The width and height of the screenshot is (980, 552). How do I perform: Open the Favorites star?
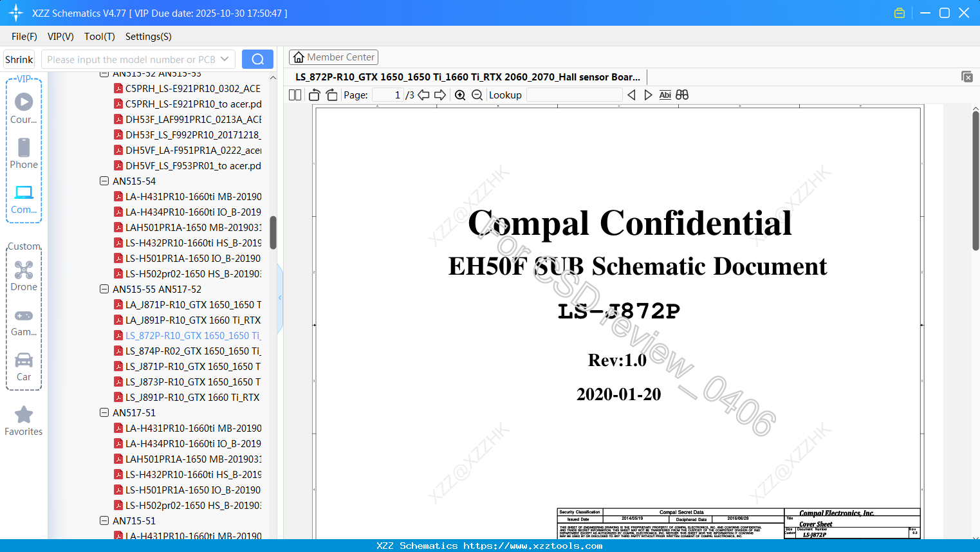(24, 421)
